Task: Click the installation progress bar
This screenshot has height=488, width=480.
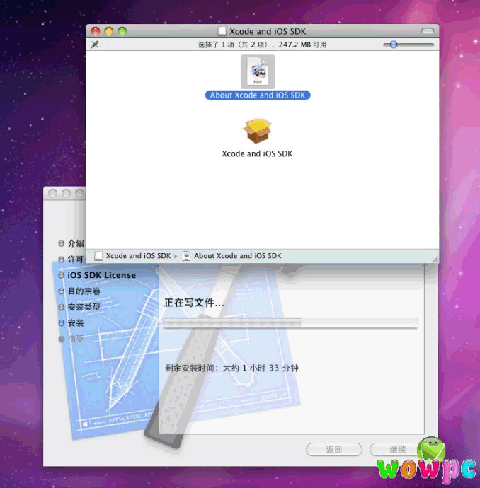Action: [290, 323]
